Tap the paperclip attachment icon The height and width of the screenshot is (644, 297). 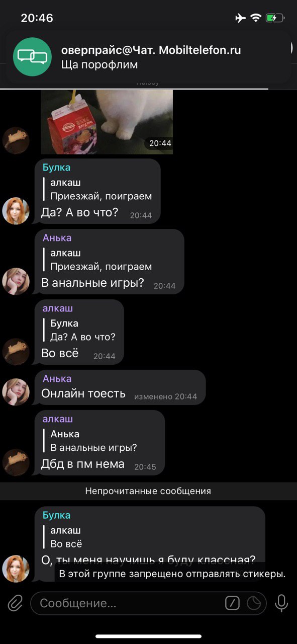pos(15,603)
